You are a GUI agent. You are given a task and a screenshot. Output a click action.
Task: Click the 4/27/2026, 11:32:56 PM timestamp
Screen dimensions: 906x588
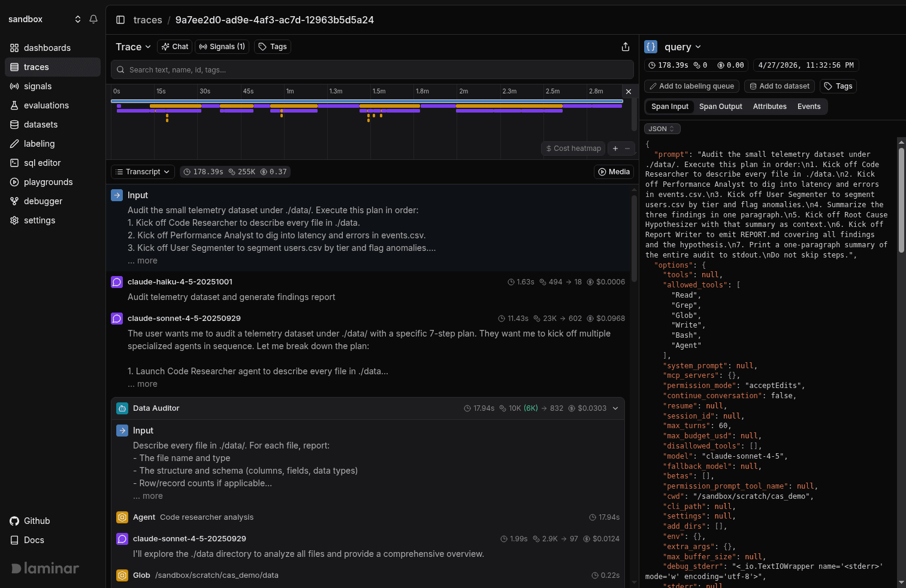pos(806,65)
